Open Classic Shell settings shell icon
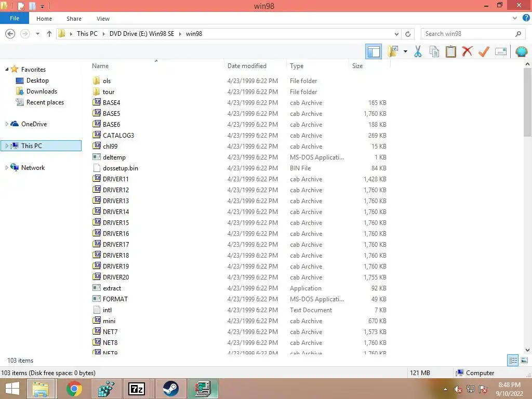This screenshot has width=532, height=399. (521, 51)
